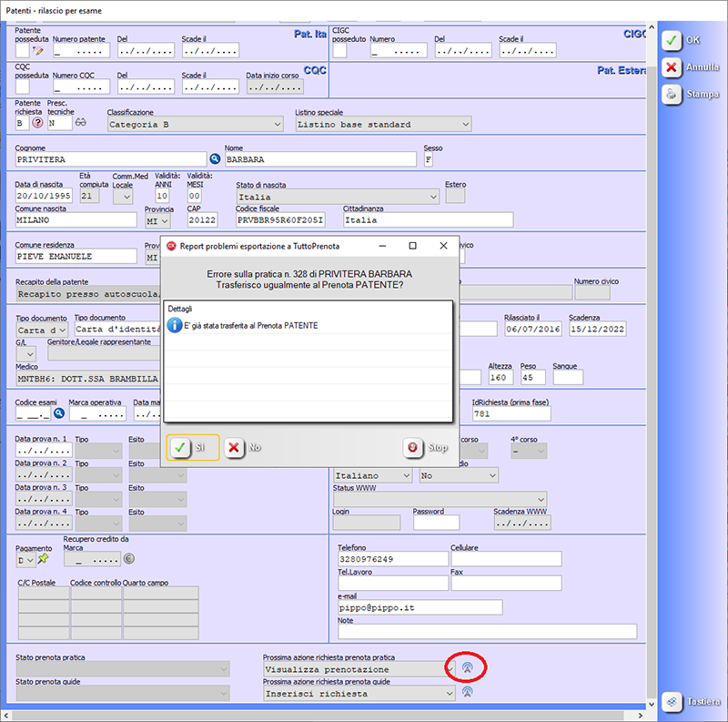Click the Annulla button in right panel
This screenshot has height=722, width=728.
click(692, 67)
